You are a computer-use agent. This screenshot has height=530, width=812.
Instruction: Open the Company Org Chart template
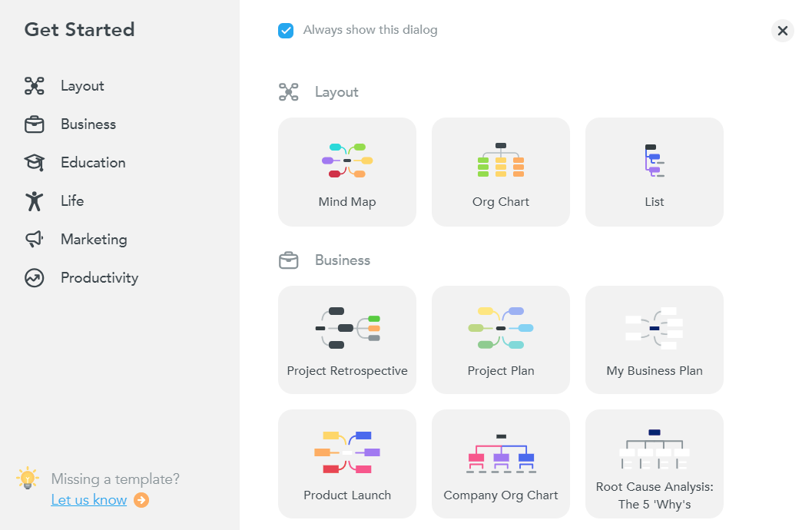pos(500,463)
